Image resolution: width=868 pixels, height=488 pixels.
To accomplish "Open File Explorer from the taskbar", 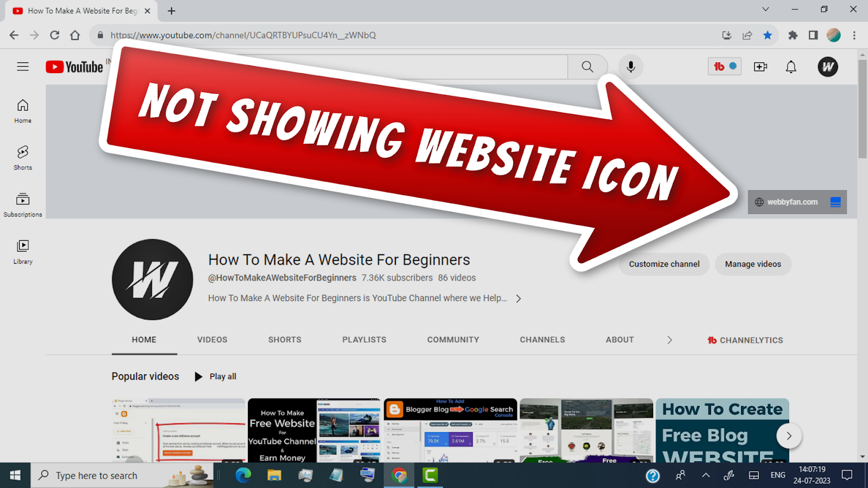I will pyautogui.click(x=274, y=476).
